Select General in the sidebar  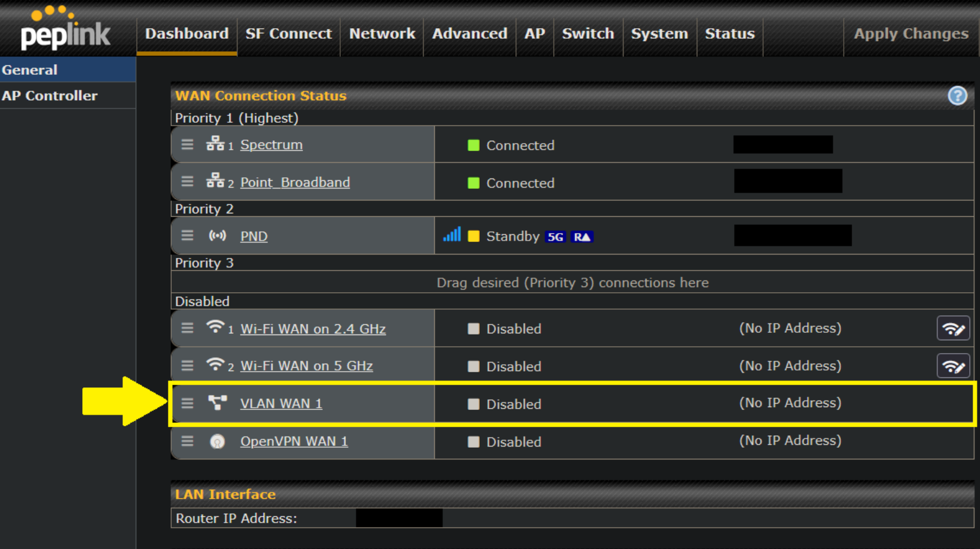68,70
